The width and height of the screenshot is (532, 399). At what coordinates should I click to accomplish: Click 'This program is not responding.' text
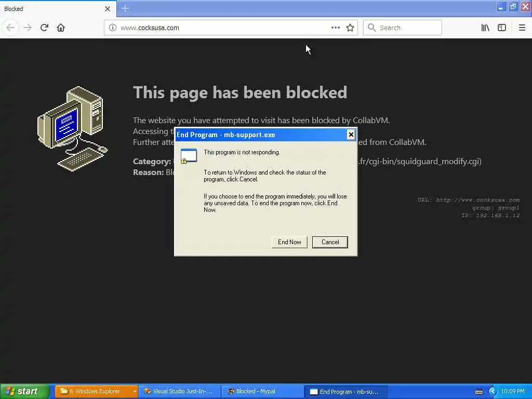(242, 152)
